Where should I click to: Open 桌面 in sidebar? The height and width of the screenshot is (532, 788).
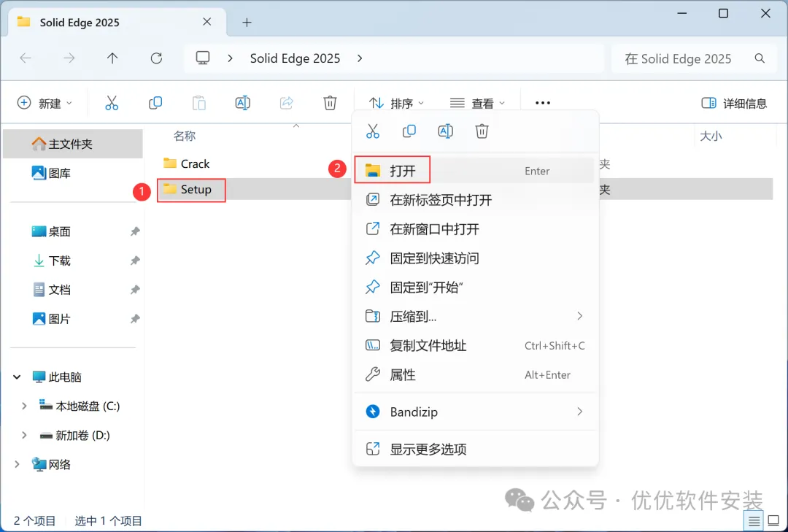(x=51, y=231)
